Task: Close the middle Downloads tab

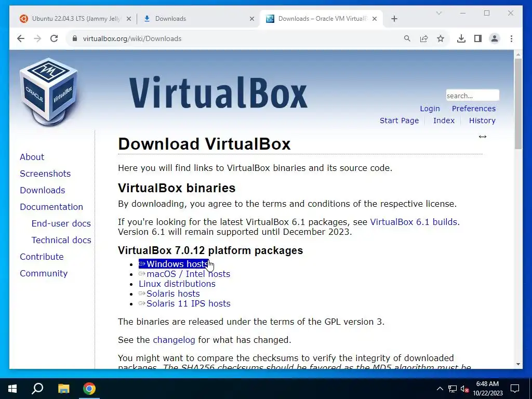Action: pyautogui.click(x=252, y=19)
